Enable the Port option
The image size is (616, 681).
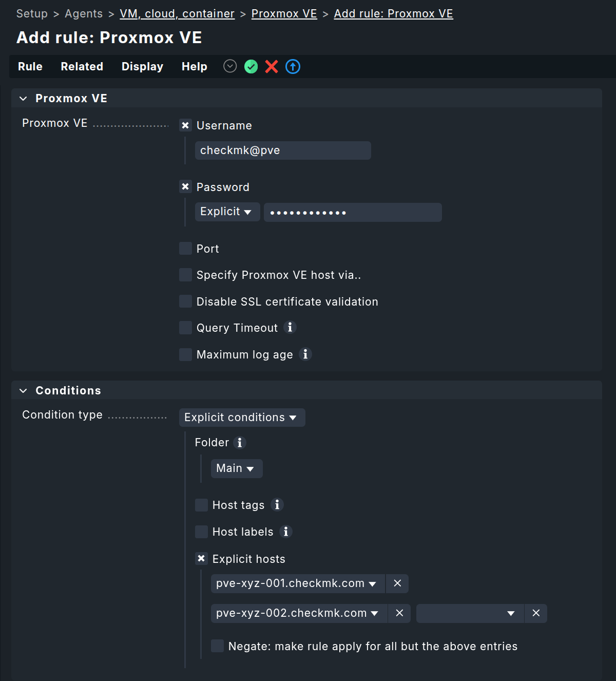pyautogui.click(x=185, y=248)
